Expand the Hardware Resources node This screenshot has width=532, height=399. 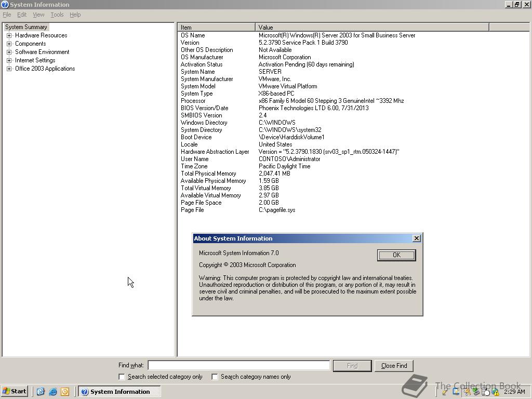(x=9, y=35)
